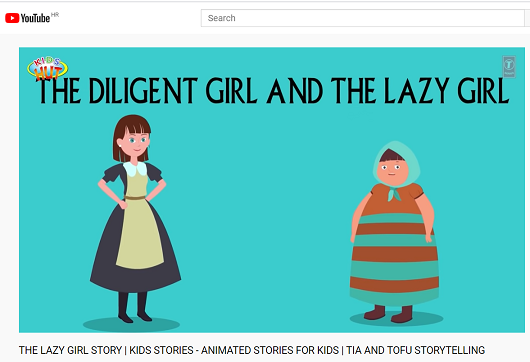Focus the Search input field

[362, 18]
